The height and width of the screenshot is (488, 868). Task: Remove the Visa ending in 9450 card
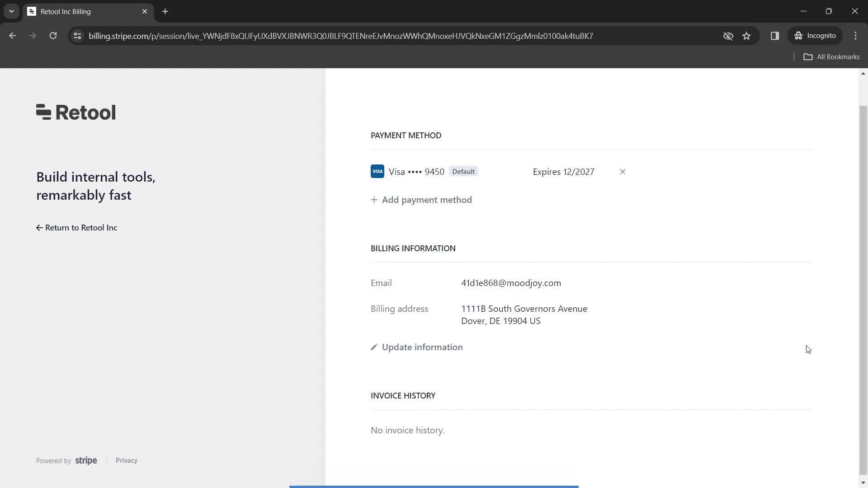pos(623,172)
